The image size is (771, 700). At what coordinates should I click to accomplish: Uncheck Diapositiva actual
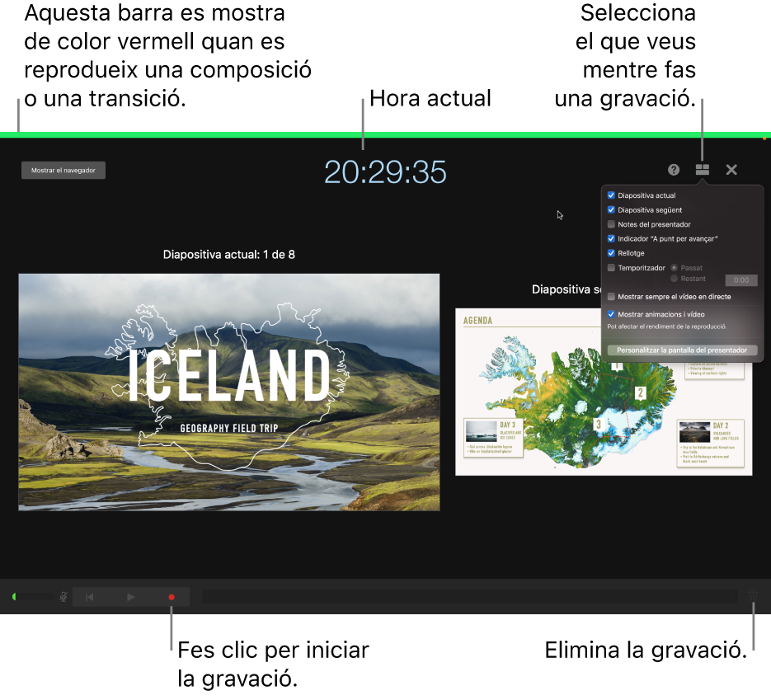(611, 195)
